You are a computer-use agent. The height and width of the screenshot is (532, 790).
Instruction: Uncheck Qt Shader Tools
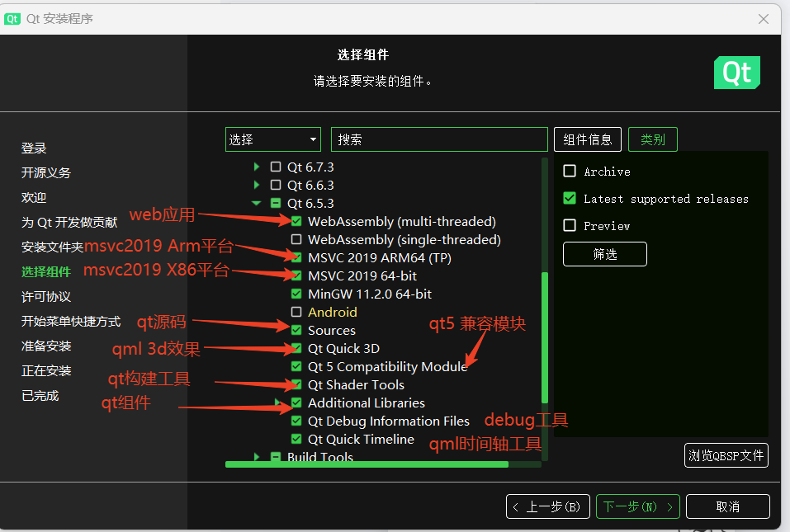point(296,384)
